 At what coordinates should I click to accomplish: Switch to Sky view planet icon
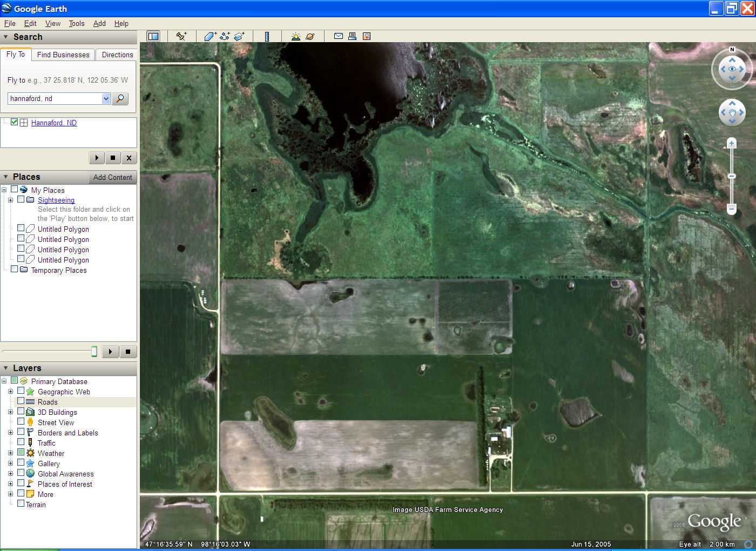(310, 36)
